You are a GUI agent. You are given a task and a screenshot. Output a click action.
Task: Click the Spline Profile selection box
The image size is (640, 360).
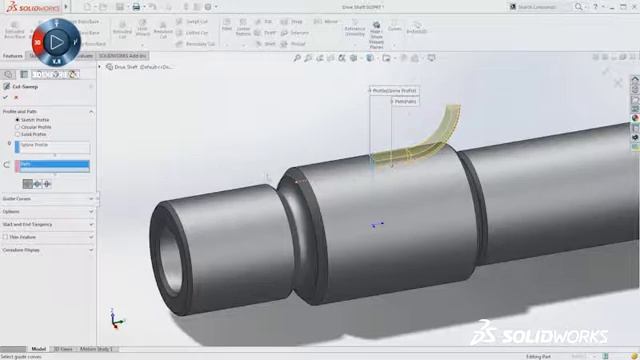pos(52,147)
